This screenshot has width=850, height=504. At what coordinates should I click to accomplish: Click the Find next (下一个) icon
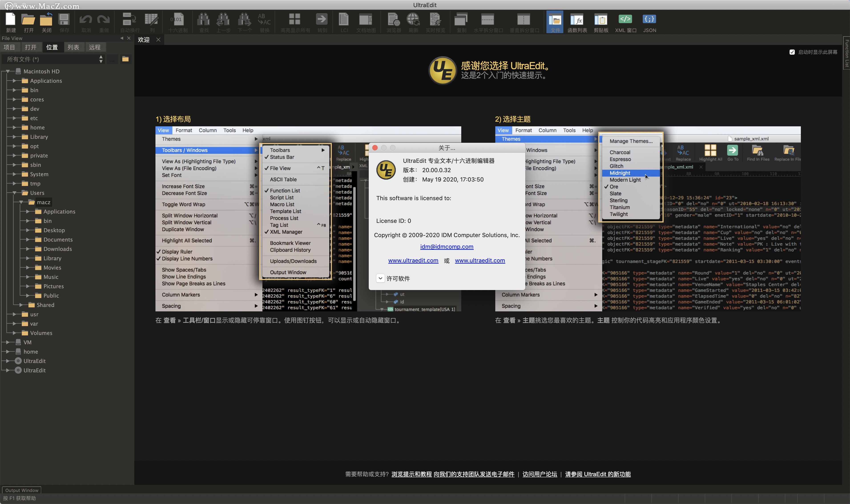244,20
